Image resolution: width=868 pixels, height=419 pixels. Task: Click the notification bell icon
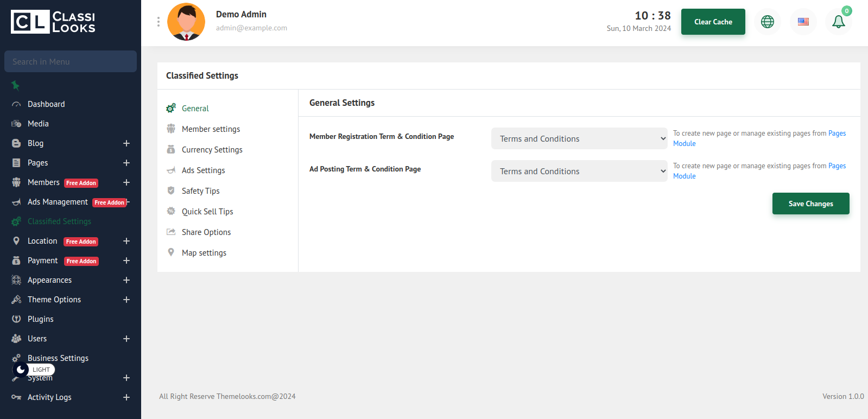coord(838,22)
